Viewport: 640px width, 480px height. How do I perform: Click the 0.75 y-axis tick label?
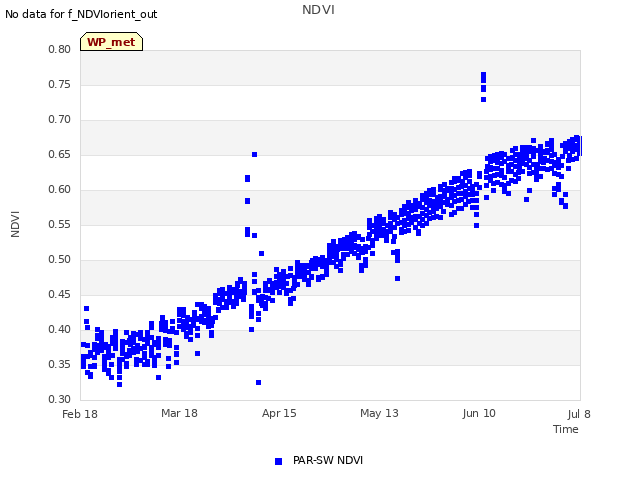point(59,84)
